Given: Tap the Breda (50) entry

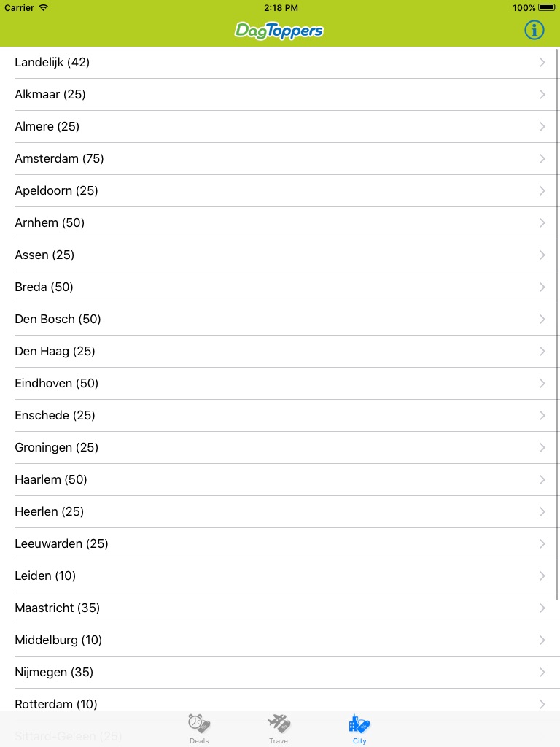Looking at the screenshot, I should click(x=44, y=287).
